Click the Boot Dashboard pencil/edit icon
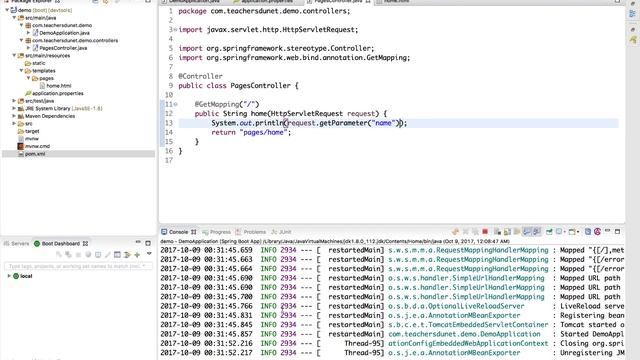The height and width of the screenshot is (360, 640). coord(108,255)
